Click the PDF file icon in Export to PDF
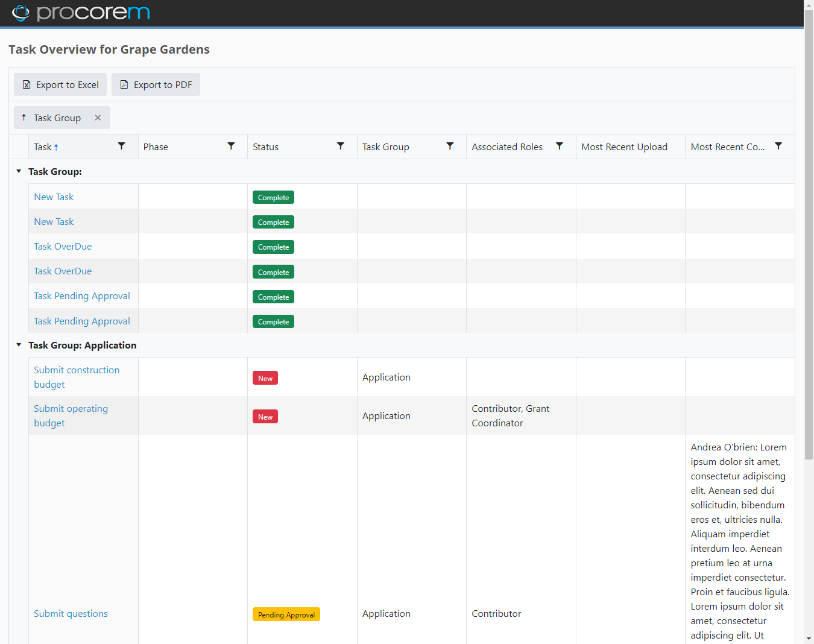The image size is (814, 644). coord(124,85)
